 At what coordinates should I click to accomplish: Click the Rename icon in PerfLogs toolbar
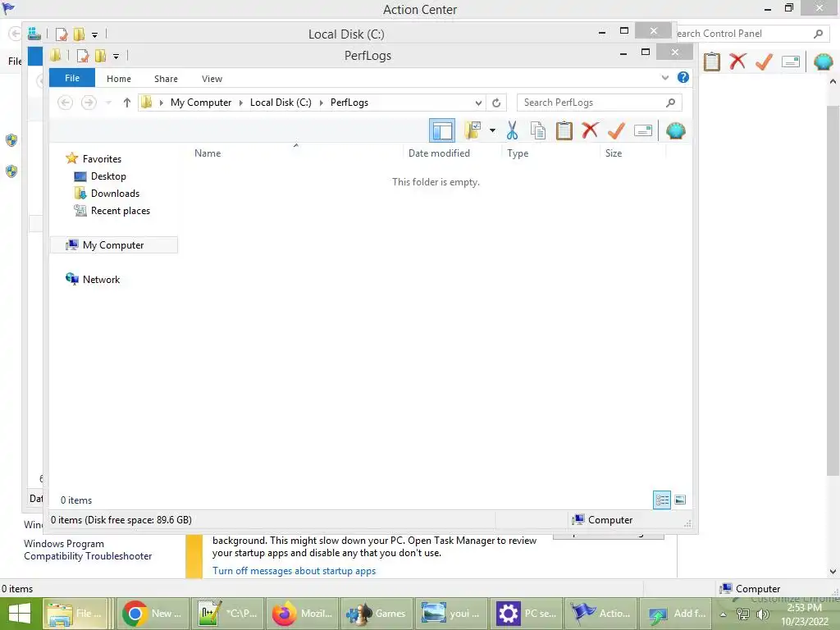coord(643,130)
